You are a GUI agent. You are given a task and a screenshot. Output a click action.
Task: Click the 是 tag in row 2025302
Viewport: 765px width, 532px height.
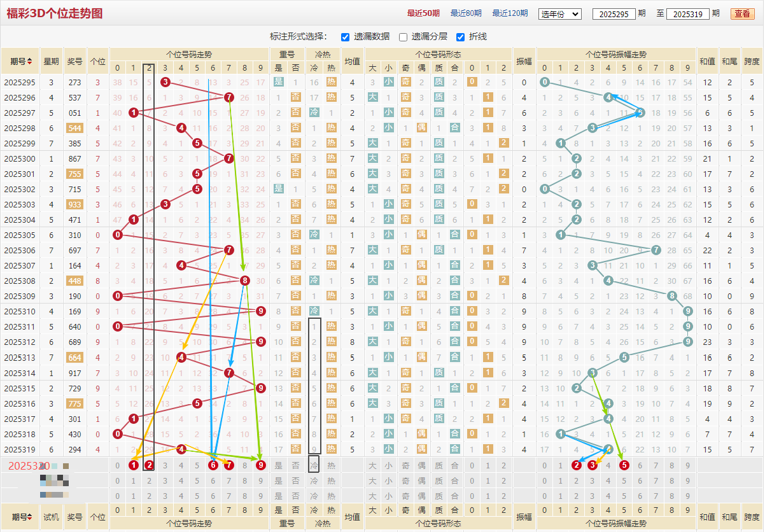point(278,189)
